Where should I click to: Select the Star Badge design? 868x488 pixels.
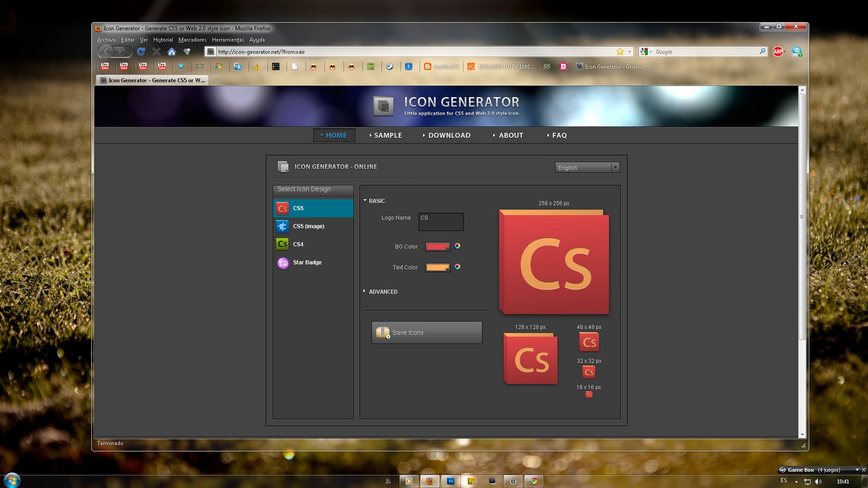pyautogui.click(x=313, y=262)
